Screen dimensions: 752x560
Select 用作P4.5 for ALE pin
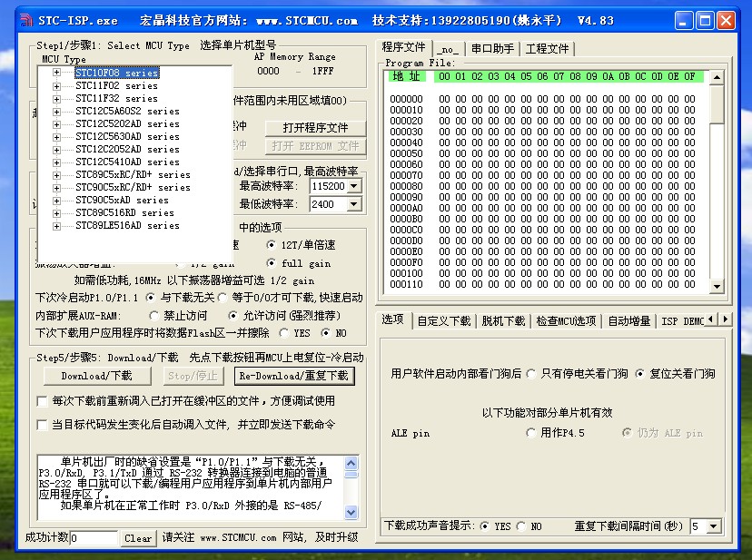point(531,433)
